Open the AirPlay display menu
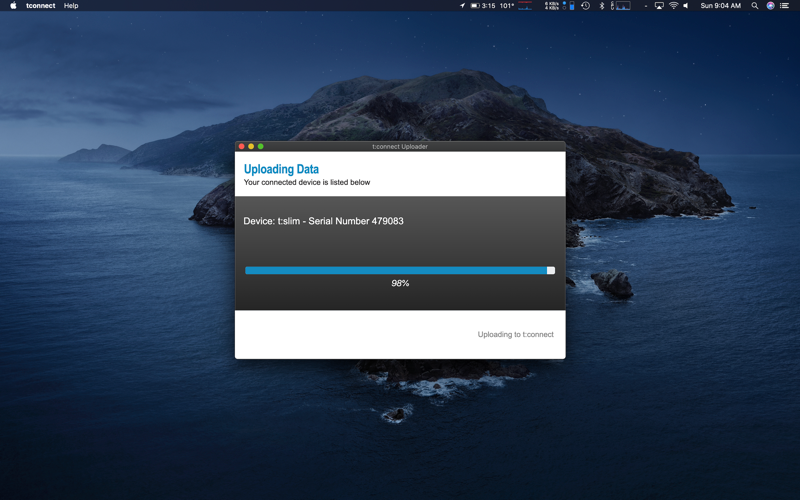800x500 pixels. click(x=659, y=6)
